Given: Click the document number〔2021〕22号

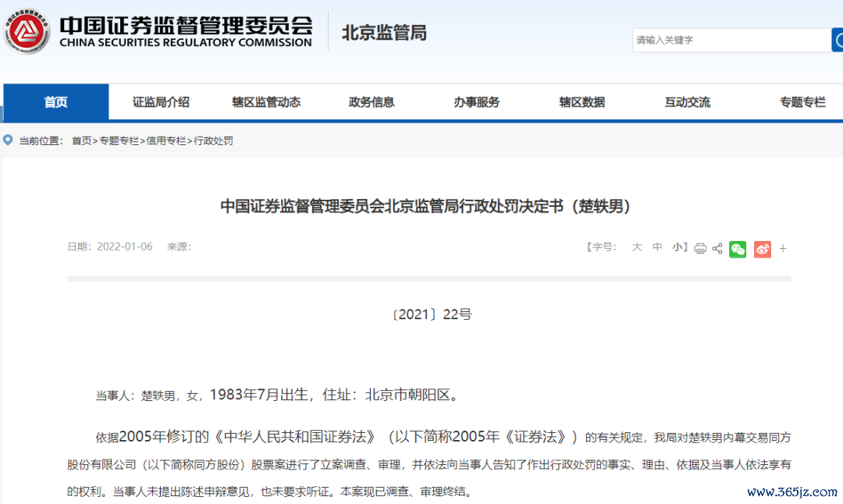Looking at the screenshot, I should [x=432, y=314].
